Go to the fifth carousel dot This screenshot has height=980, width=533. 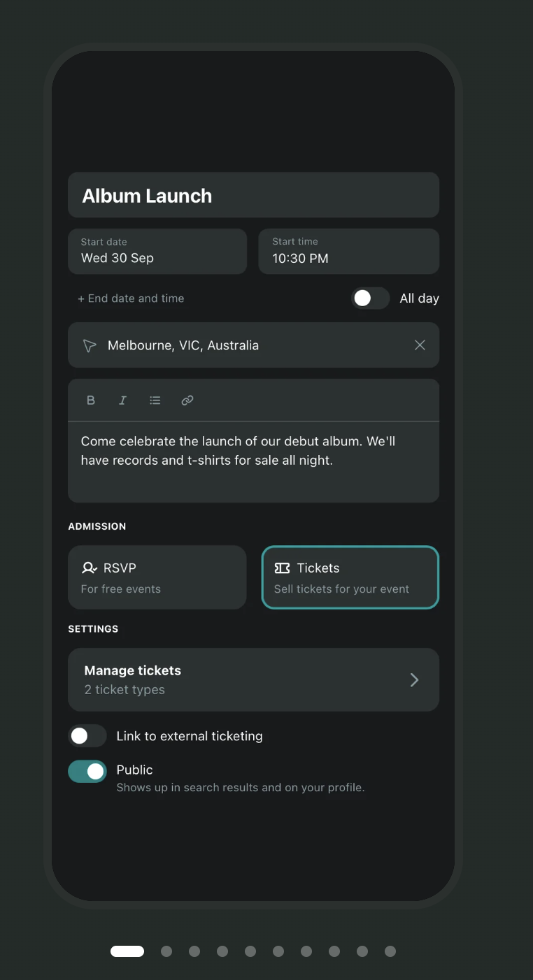tap(250, 951)
